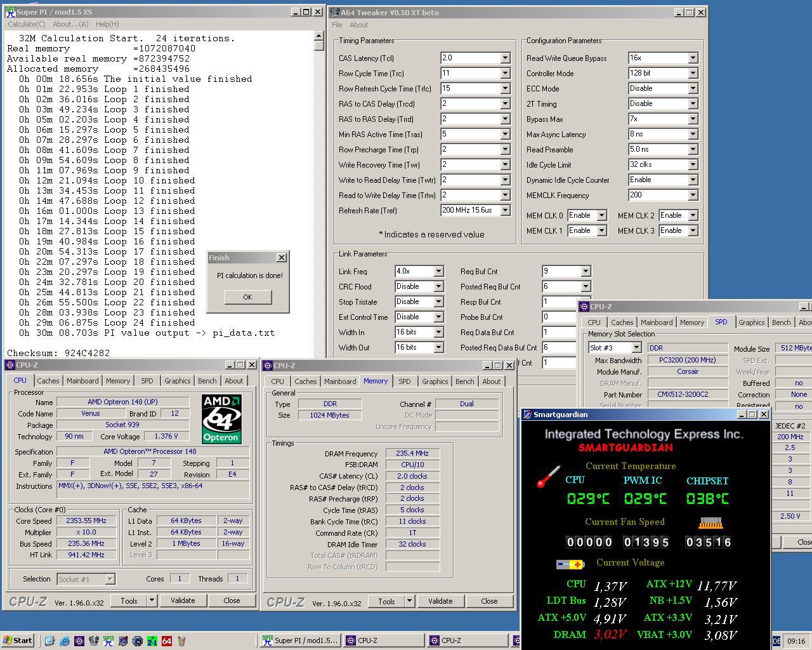Launch the Internet Explorer quick launch icon

click(x=64, y=641)
